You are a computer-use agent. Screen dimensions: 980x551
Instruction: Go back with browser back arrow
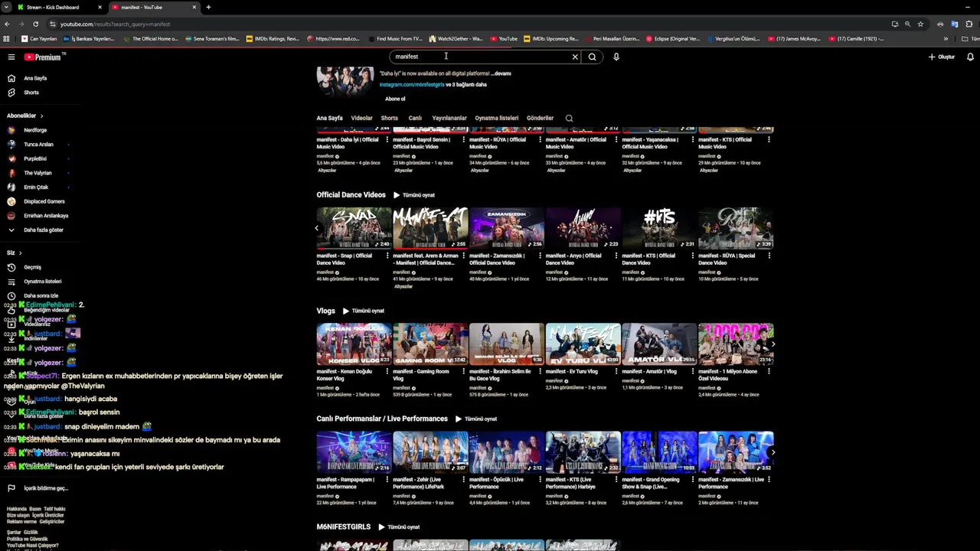point(8,24)
